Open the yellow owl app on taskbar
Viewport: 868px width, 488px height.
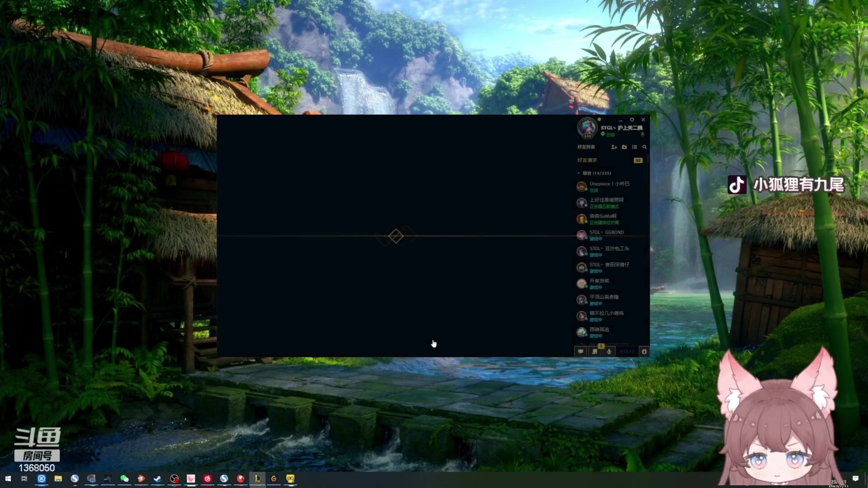(x=290, y=479)
